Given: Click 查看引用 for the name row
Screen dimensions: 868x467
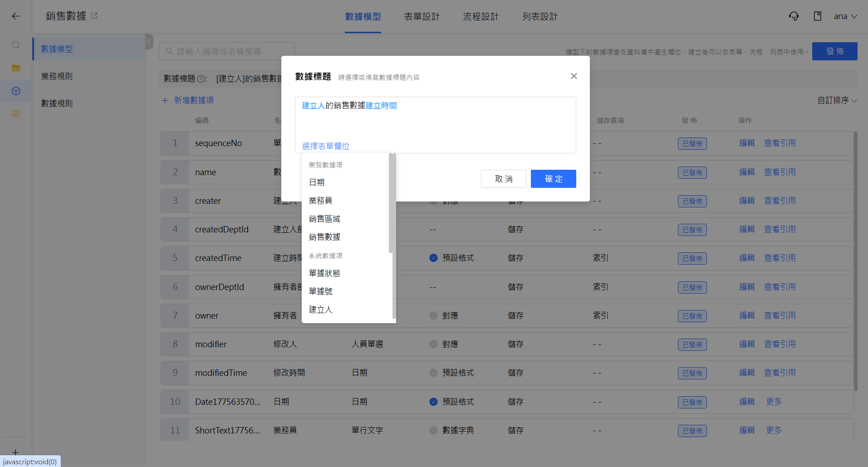Looking at the screenshot, I should click(x=780, y=172).
